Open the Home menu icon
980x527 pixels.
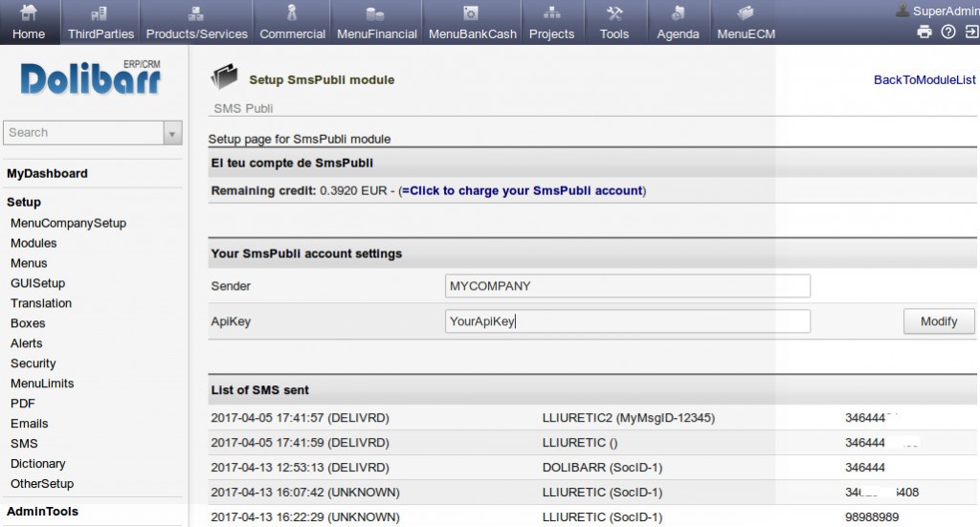click(29, 12)
